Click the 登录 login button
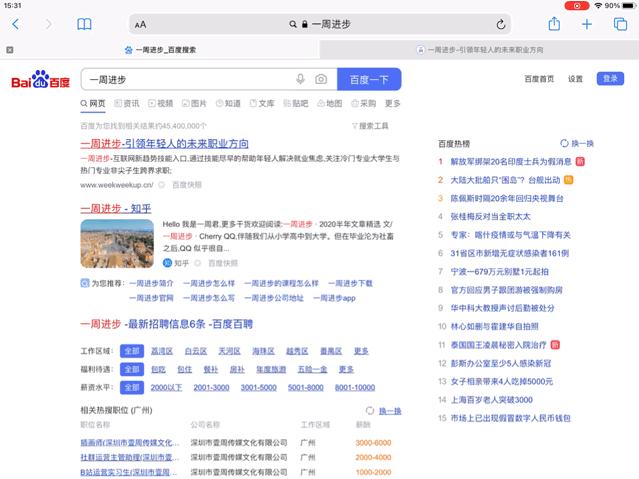This screenshot has height=479, width=639. 610,79
